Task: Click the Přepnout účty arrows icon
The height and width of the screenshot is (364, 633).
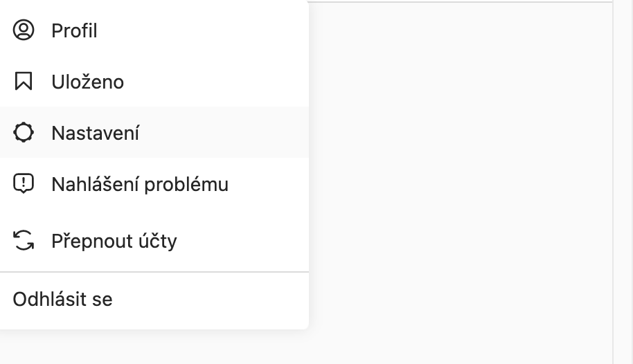Action: coord(24,241)
